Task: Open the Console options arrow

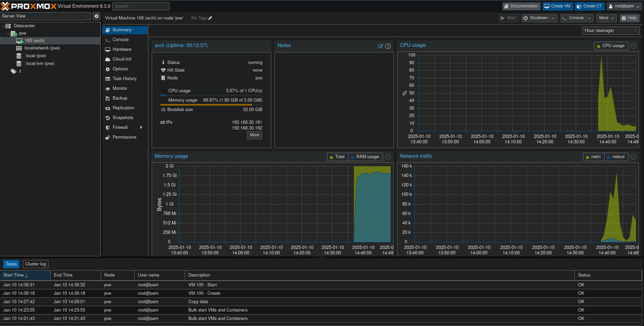Action: (589, 18)
